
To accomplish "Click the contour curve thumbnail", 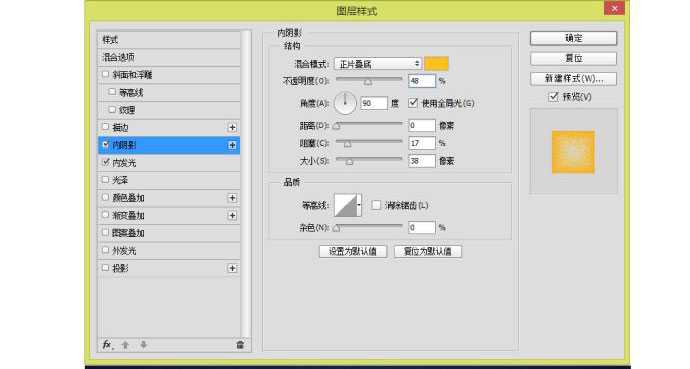I will (345, 205).
